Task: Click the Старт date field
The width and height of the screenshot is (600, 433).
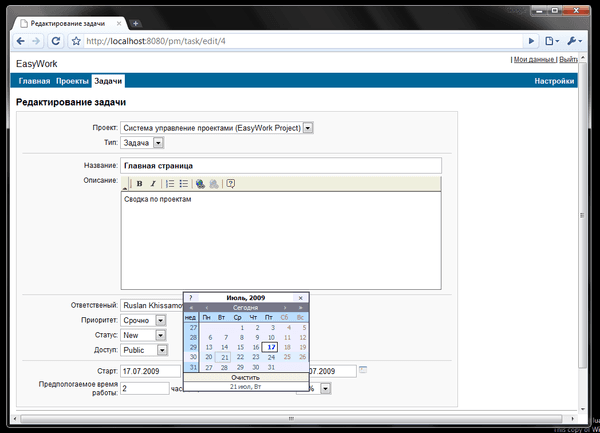Action: coord(150,371)
